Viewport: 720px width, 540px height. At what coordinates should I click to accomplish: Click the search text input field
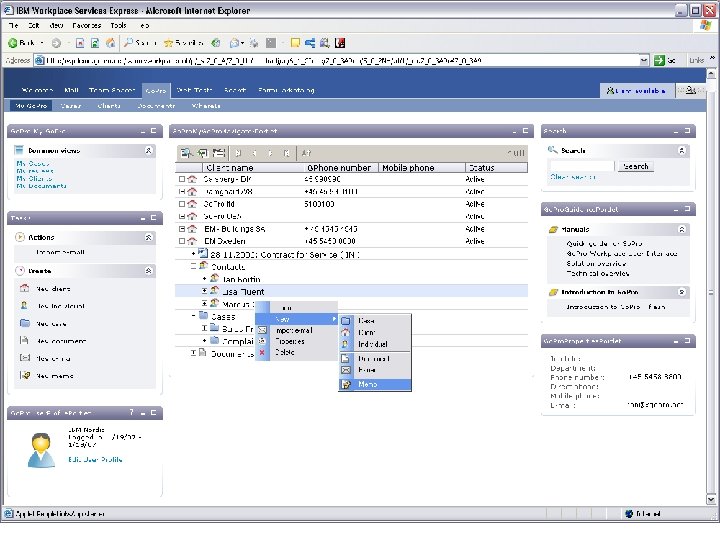(x=580, y=166)
